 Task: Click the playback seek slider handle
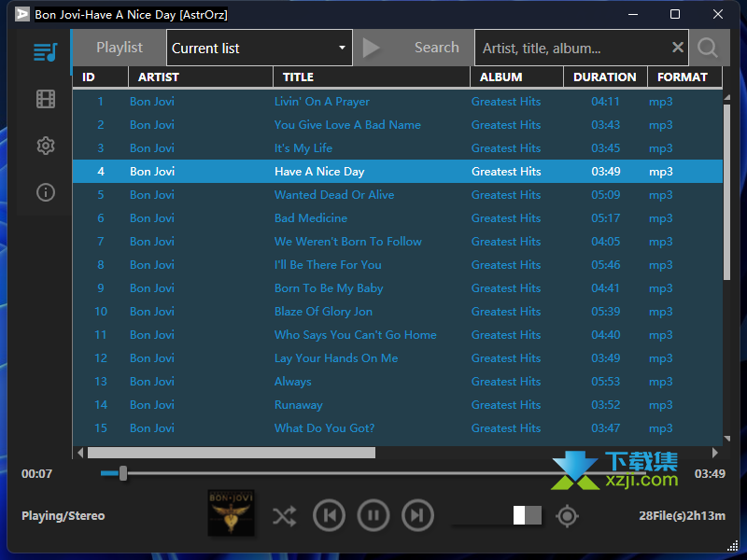pos(123,473)
